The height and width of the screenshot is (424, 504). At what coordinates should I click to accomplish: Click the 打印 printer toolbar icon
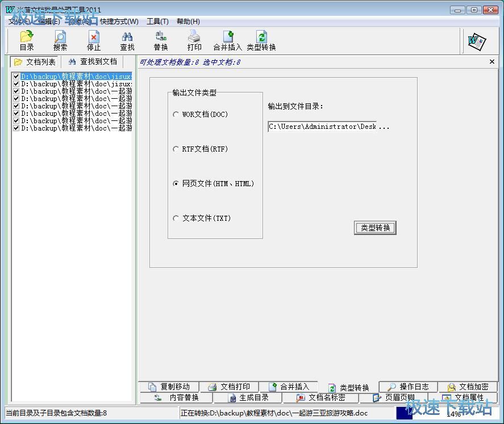[x=194, y=41]
